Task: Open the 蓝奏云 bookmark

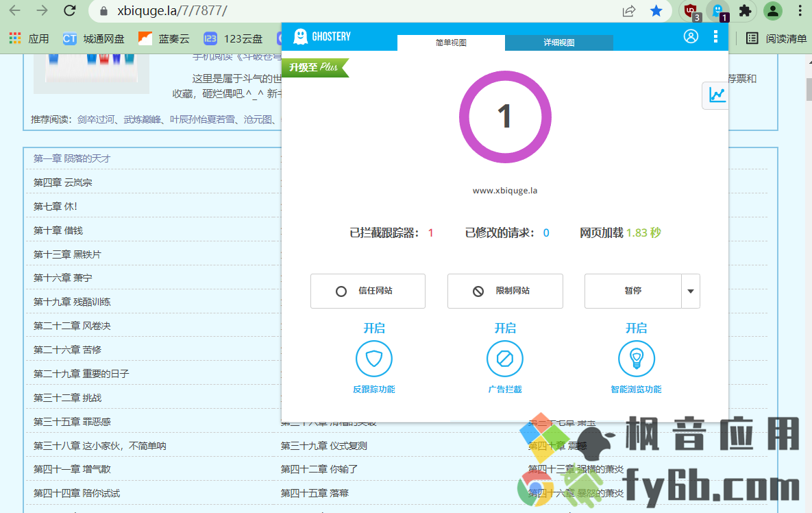Action: tap(164, 38)
